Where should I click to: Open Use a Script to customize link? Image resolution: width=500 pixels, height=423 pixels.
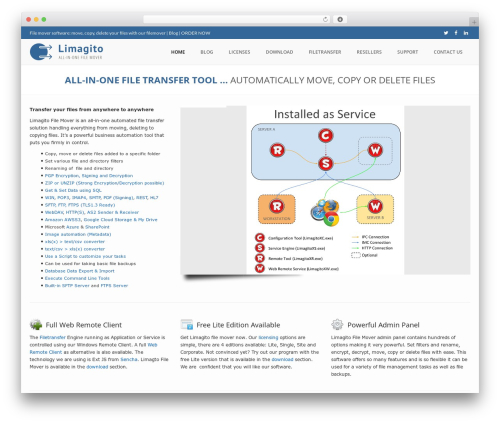pyautogui.click(x=85, y=256)
